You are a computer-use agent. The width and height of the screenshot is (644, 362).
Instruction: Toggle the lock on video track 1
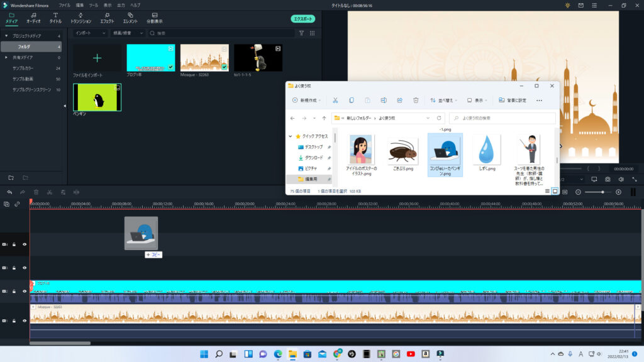(14, 321)
